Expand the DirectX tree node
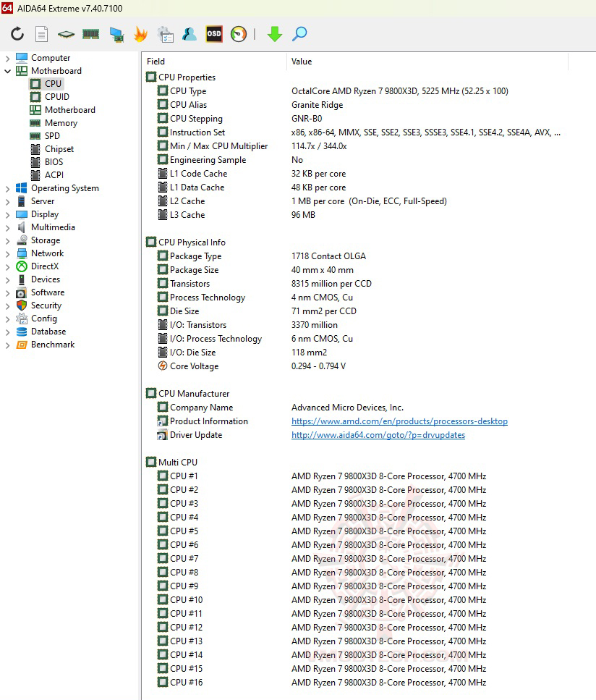This screenshot has width=596, height=700. (7, 266)
